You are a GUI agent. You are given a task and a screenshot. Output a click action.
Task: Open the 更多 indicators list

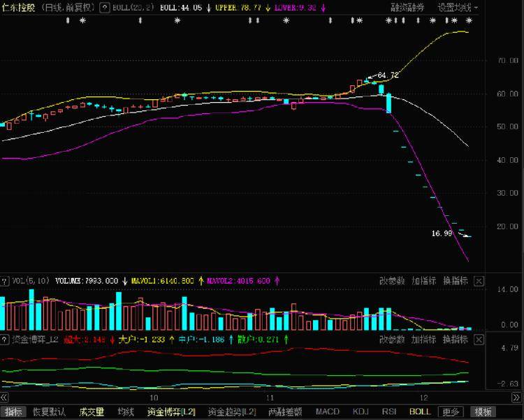click(452, 412)
